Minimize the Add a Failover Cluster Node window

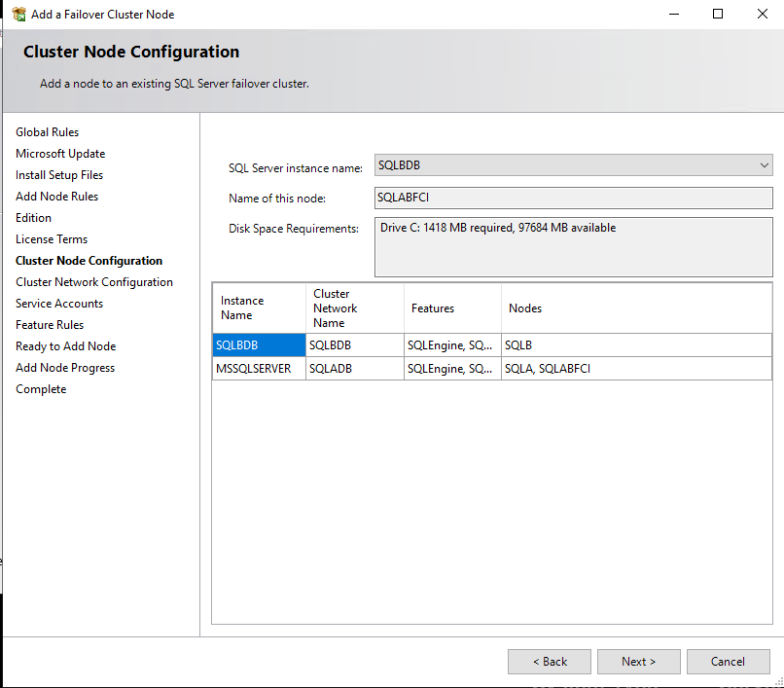(x=674, y=14)
